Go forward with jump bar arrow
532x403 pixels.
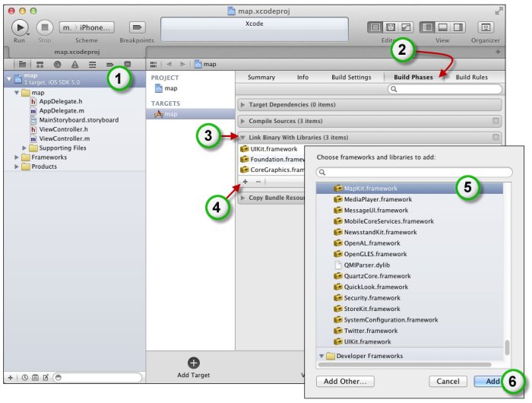(183, 64)
